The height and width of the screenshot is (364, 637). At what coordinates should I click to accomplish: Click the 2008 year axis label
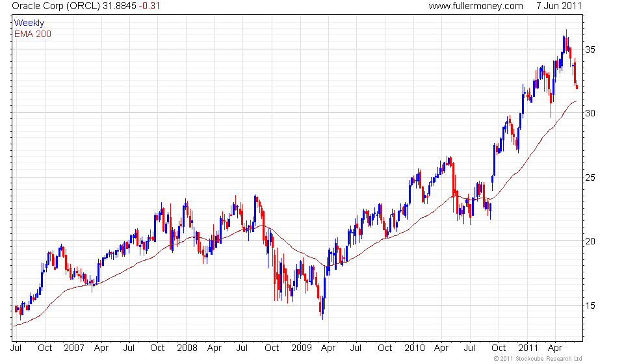187,348
